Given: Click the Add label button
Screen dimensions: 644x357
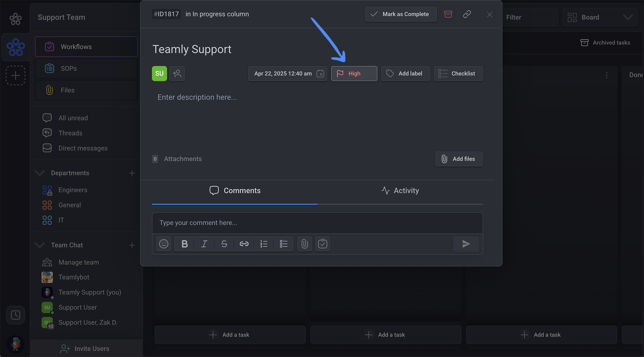Looking at the screenshot, I should point(405,73).
